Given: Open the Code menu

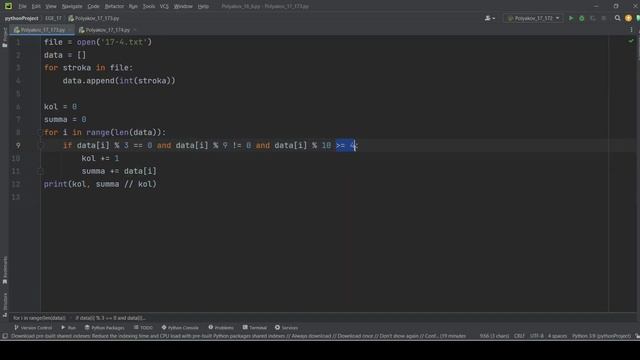Looking at the screenshot, I should click(93, 7).
